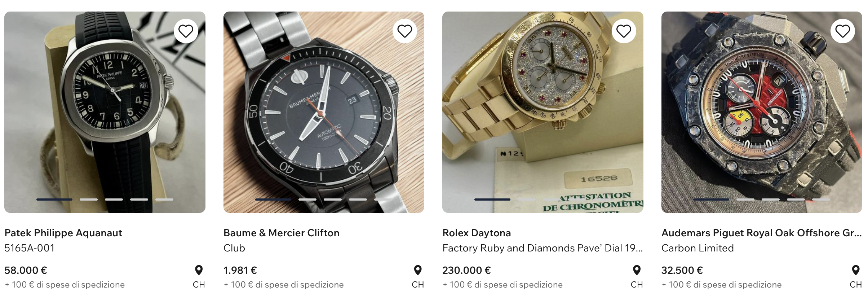Click location pin beside Audemars Piguet price
Viewport: 868px width, 298px height.
click(855, 270)
